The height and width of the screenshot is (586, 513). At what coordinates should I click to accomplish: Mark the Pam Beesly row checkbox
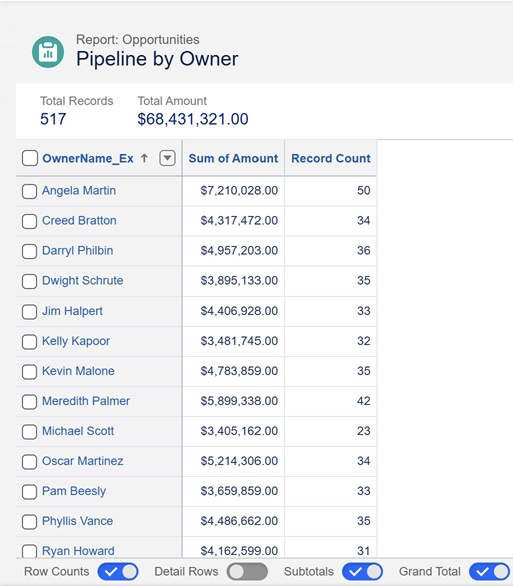29,492
